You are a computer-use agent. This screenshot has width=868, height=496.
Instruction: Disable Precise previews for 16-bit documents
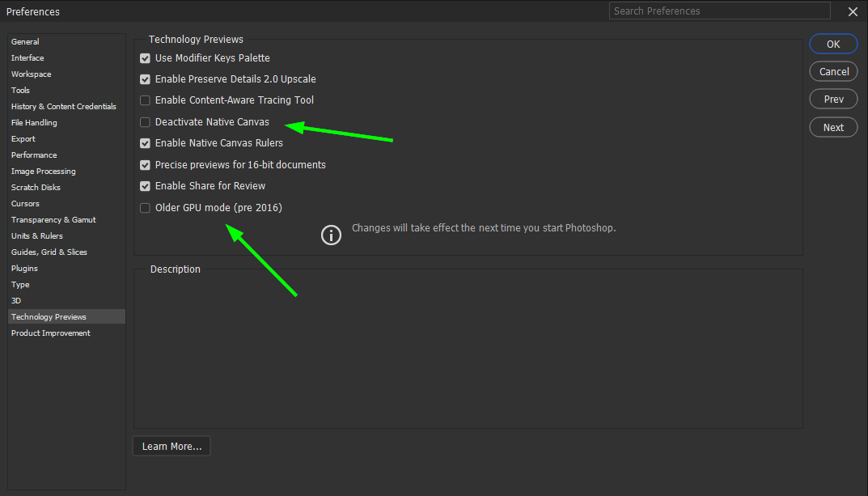click(x=145, y=164)
